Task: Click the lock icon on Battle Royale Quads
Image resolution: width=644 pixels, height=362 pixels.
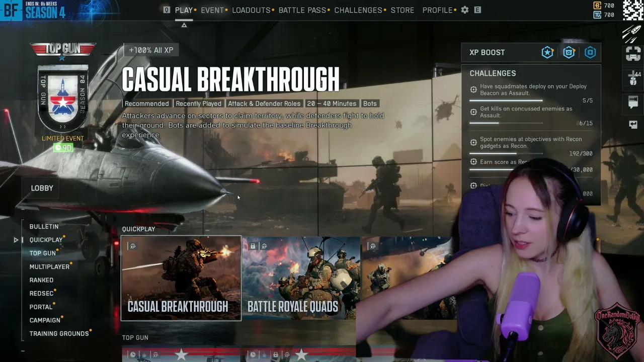Action: click(x=253, y=246)
